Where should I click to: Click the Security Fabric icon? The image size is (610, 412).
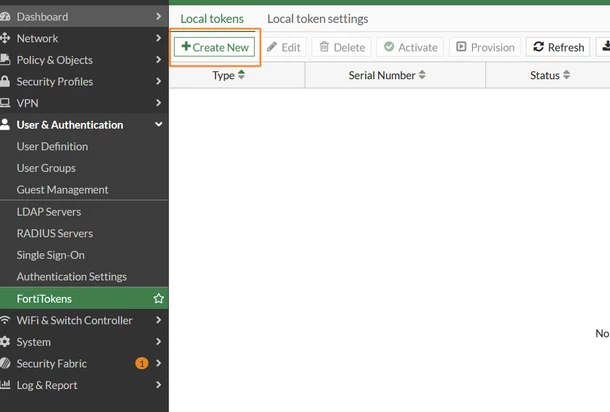click(5, 363)
